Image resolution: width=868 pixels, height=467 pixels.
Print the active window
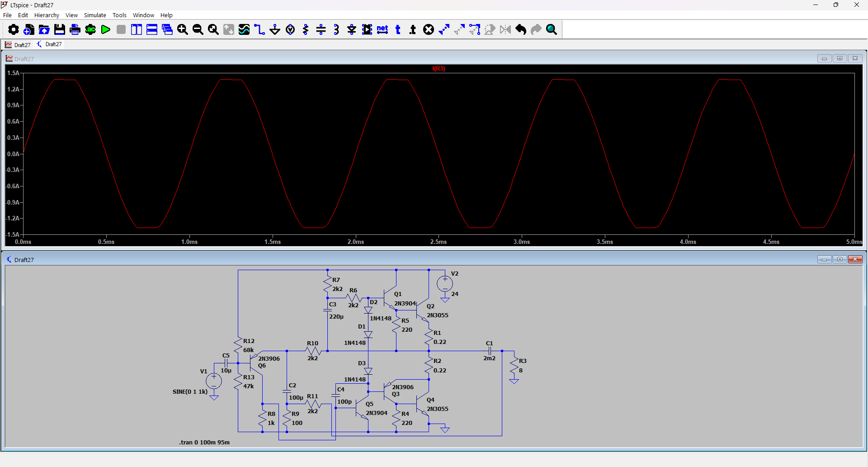[x=75, y=30]
